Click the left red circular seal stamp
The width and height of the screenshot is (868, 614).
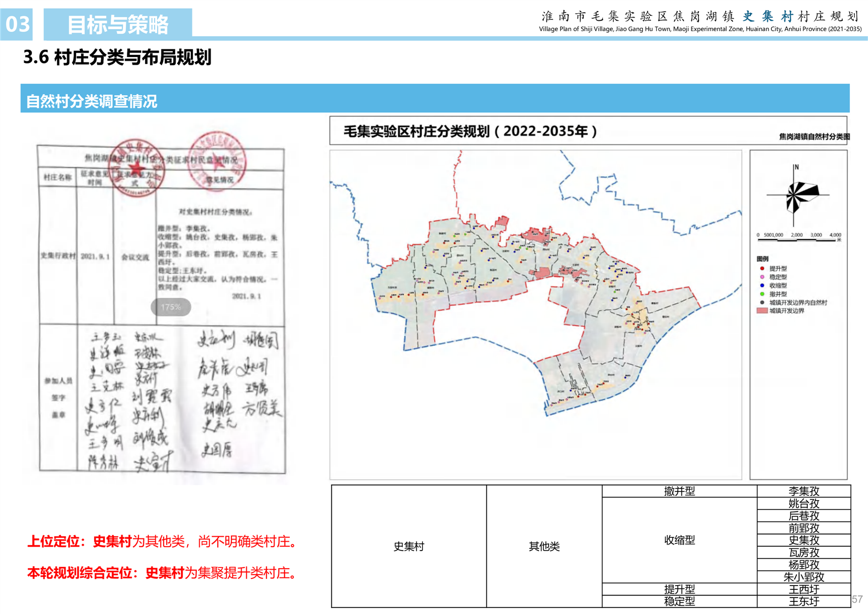[x=137, y=167]
